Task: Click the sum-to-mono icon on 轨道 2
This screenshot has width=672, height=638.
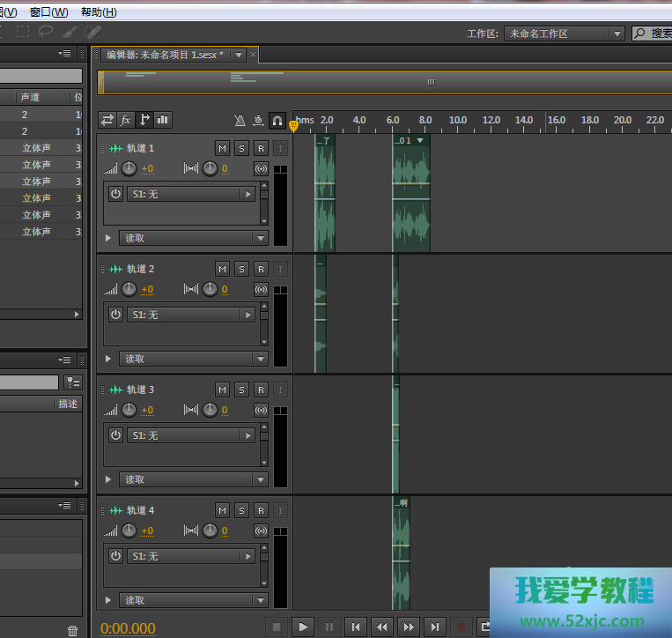Action: 261,289
